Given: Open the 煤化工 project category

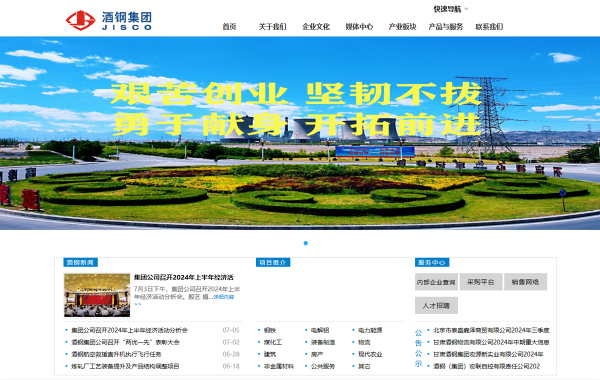Looking at the screenshot, I should 273,342.
